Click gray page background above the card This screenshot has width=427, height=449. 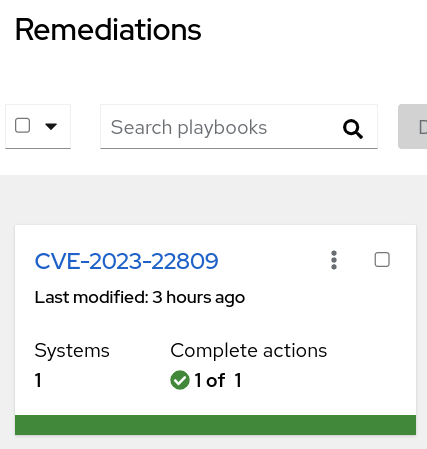[x=213, y=200]
